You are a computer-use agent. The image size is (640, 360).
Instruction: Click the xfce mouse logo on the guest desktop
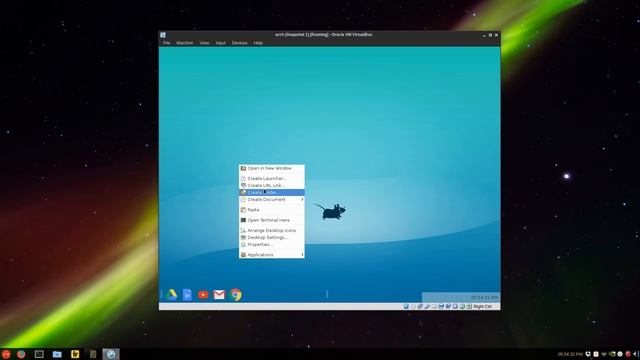[330, 211]
